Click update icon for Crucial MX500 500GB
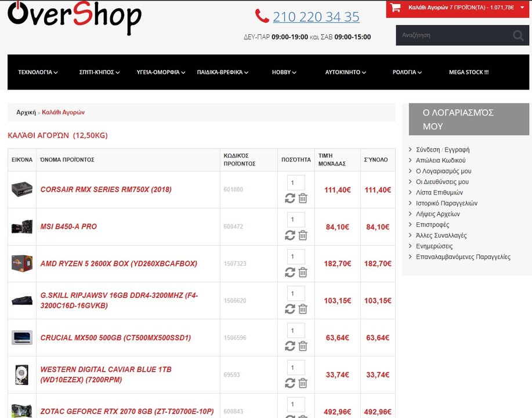This screenshot has width=532, height=418. click(x=289, y=347)
